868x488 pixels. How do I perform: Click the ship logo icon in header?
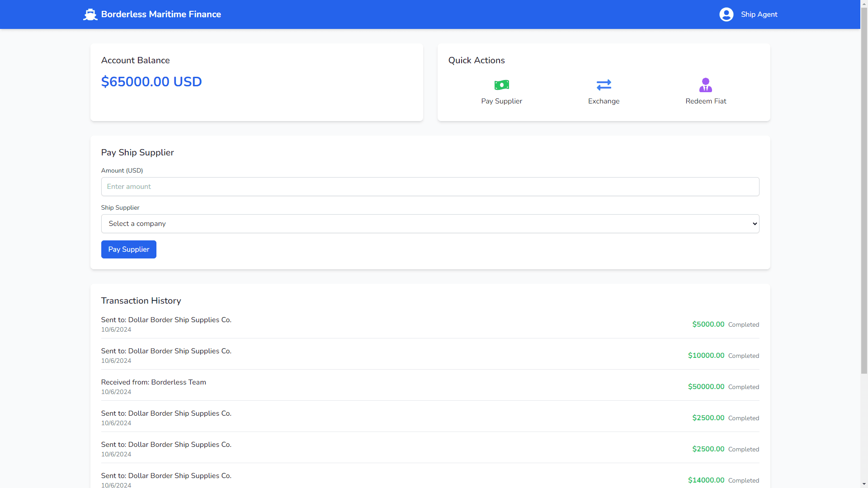pos(90,14)
